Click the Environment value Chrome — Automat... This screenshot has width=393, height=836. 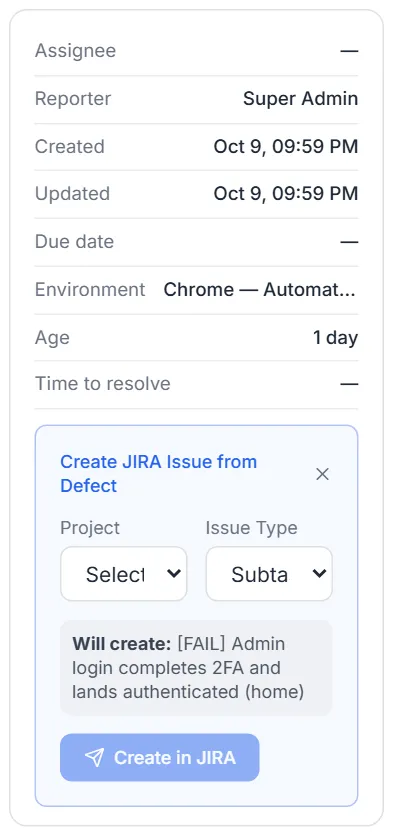(259, 290)
